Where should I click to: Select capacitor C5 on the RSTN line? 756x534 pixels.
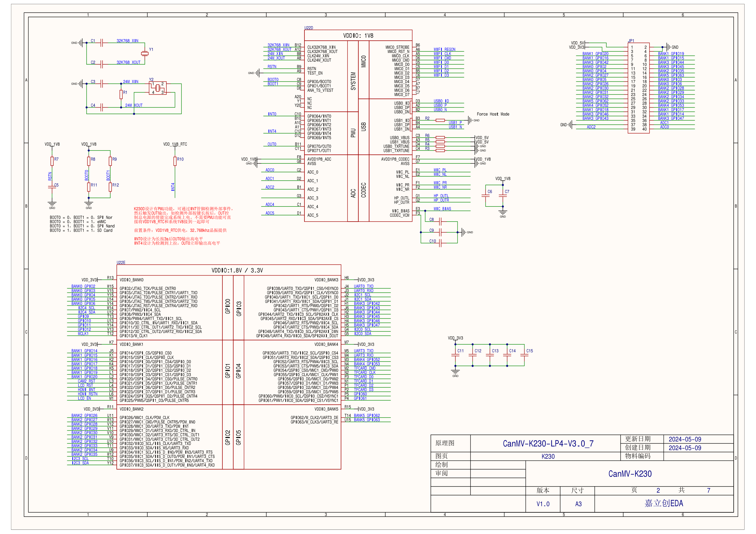pyautogui.click(x=52, y=187)
